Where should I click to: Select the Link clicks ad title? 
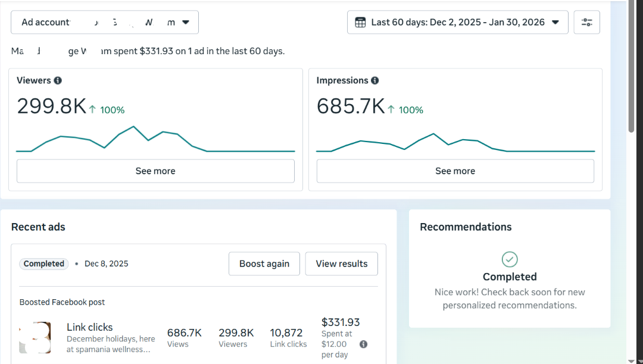pos(90,327)
